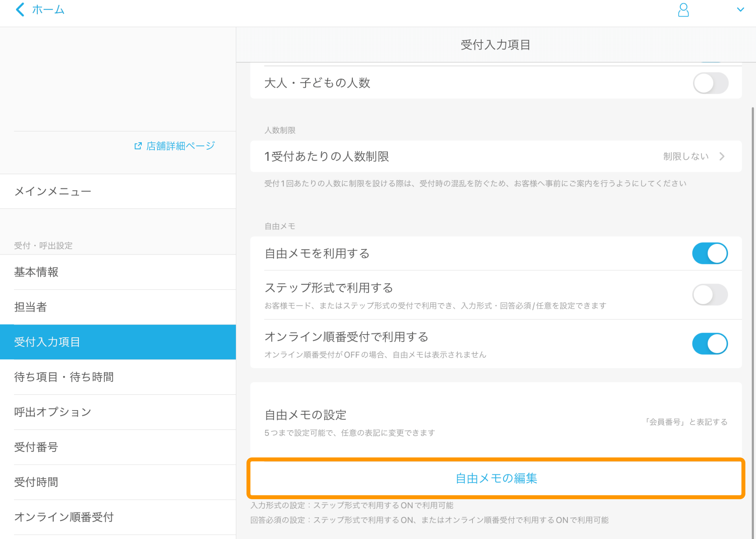Toggle the 大人・子どもの人数 switch
The height and width of the screenshot is (539, 756).
710,83
